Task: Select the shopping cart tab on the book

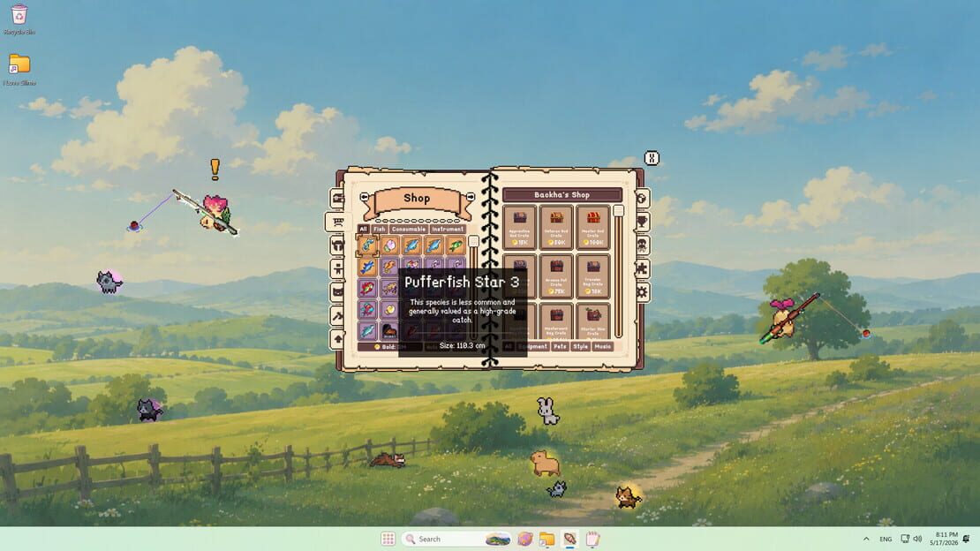Action: point(337,222)
